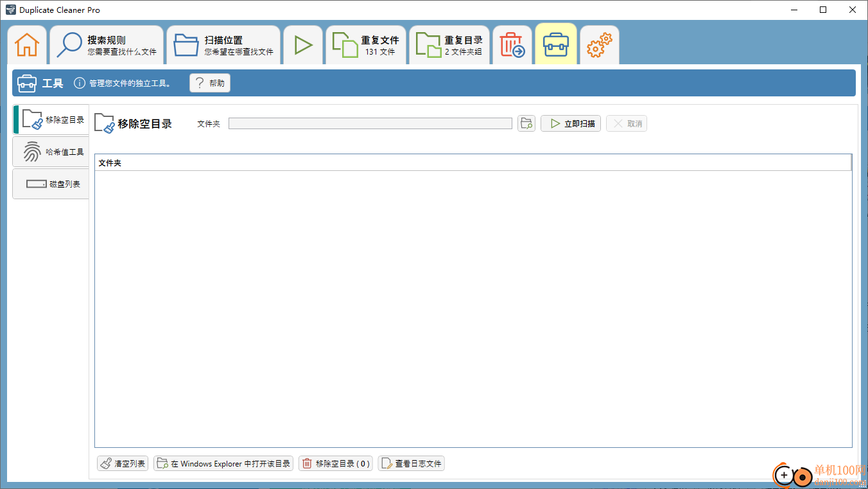868x489 pixels.
Task: Open the 重复目录 duplicate folders tab
Action: pos(449,45)
